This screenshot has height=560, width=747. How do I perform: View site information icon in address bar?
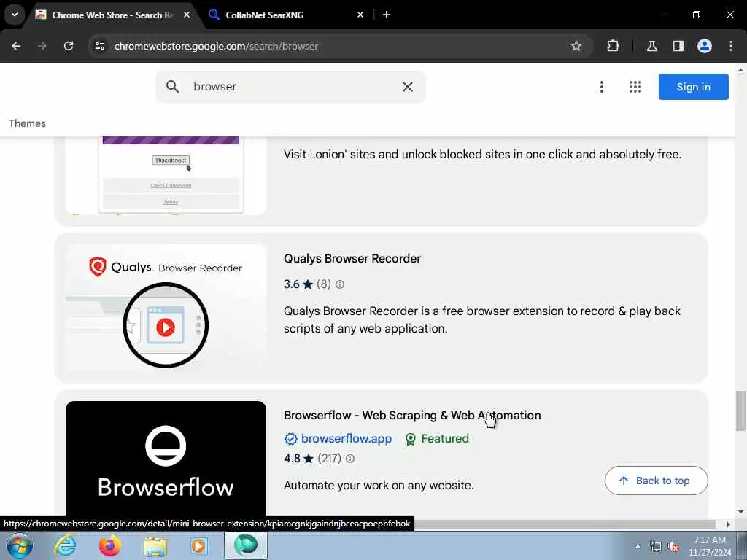pos(99,46)
